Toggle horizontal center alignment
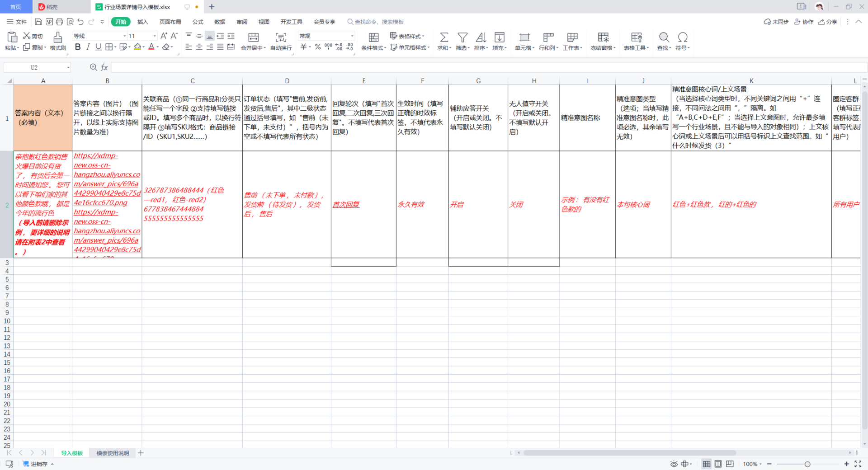The height and width of the screenshot is (470, 868). 199,47
